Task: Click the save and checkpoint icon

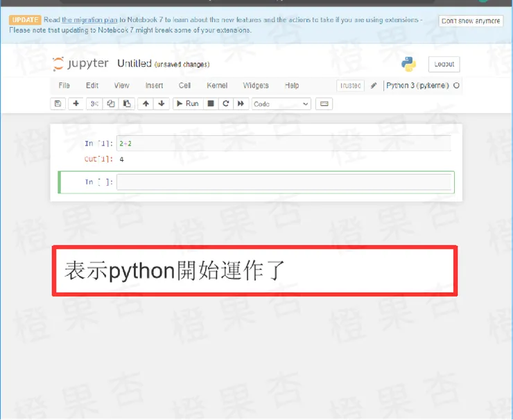Action: coord(58,104)
